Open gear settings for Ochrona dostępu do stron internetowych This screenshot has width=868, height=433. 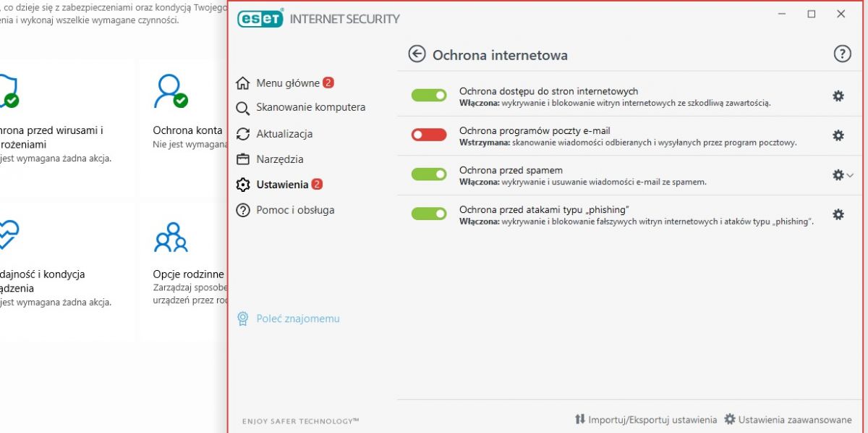coord(838,96)
